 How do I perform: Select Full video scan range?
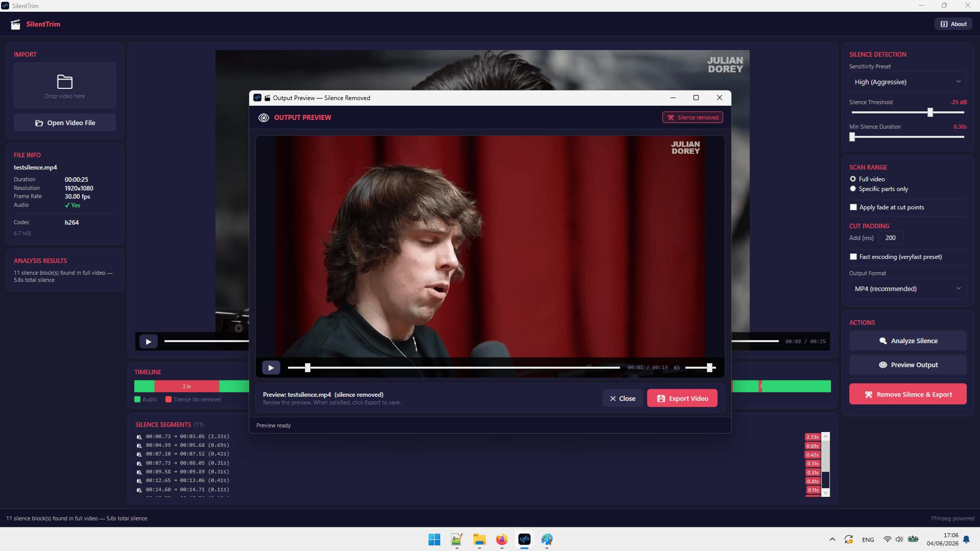point(853,179)
